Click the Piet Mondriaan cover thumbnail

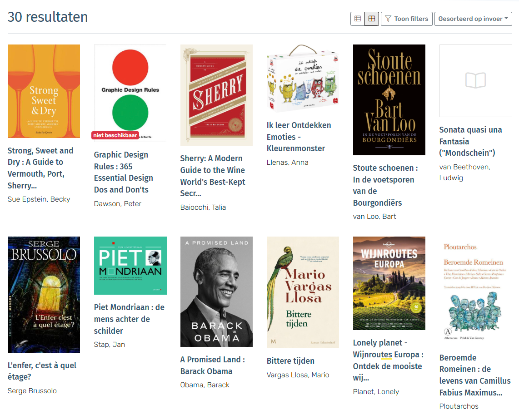coord(130,266)
